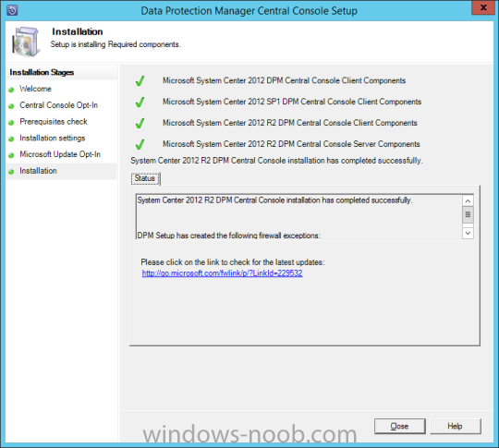This screenshot has width=499, height=448.
Task: Click green bullet beside Installation settings
Action: [11, 139]
